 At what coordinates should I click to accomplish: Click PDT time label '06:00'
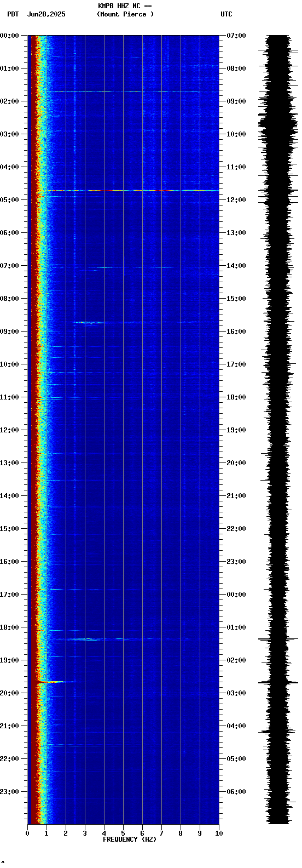pyautogui.click(x=9, y=233)
